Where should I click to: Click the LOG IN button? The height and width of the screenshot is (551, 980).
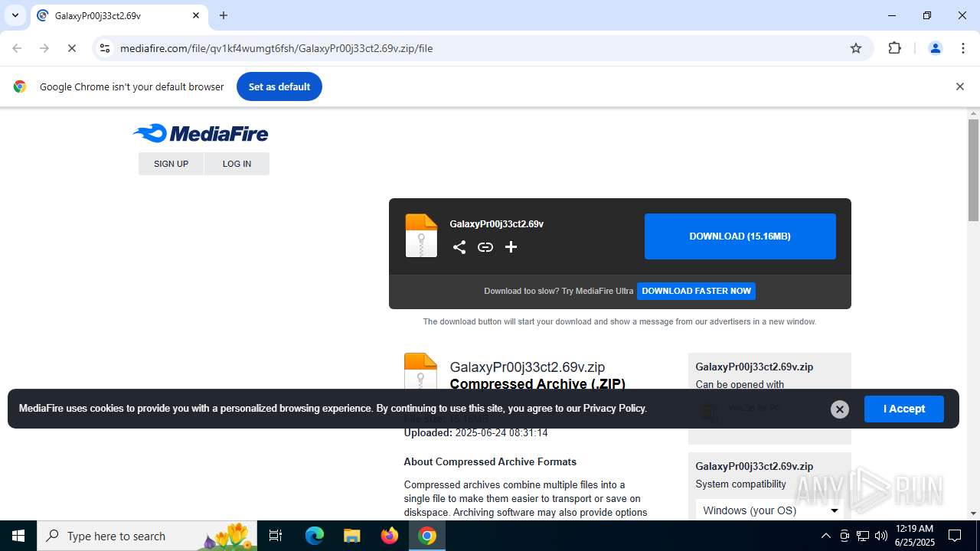coord(237,164)
